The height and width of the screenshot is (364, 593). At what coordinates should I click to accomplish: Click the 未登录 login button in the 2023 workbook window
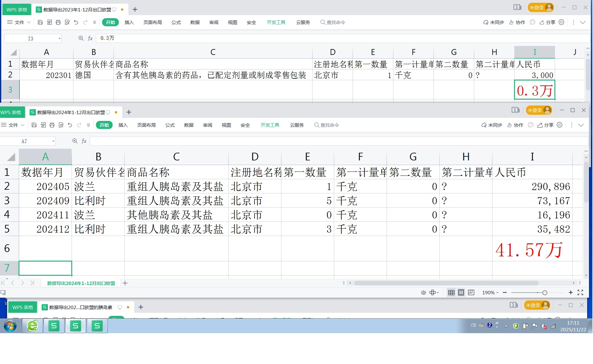pos(541,7)
